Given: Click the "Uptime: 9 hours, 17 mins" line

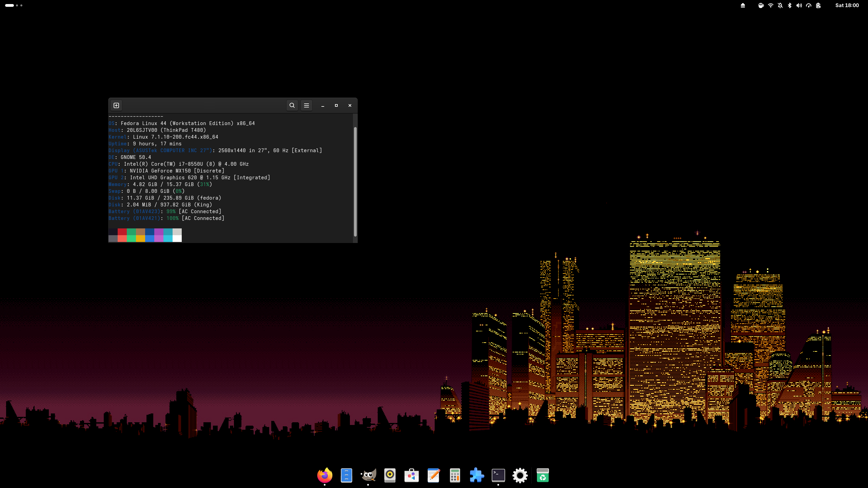Looking at the screenshot, I should tap(145, 144).
